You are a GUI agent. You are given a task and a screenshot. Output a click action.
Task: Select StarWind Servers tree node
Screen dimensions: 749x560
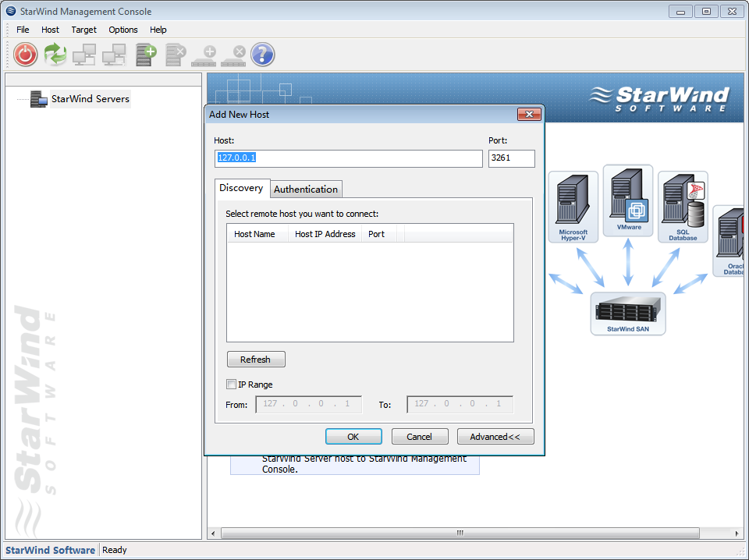[91, 99]
